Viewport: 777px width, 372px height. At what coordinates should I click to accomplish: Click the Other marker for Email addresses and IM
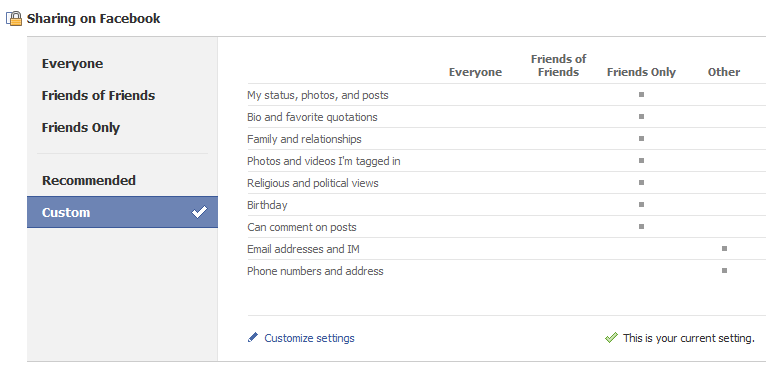[x=724, y=249]
